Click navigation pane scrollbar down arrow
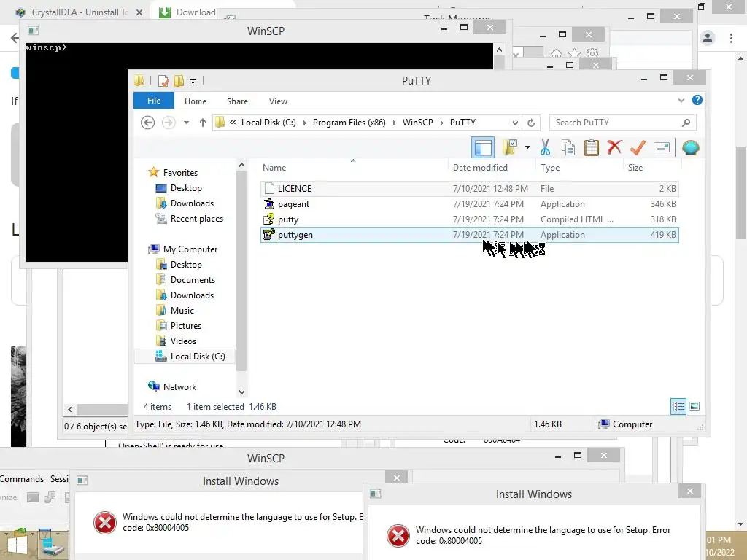 pos(241,392)
